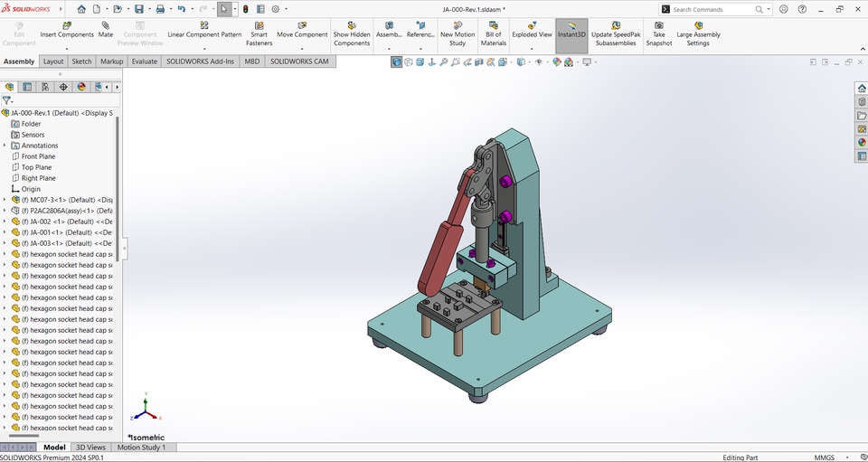
Task: Expand the JA-001<1> component node
Action: (5, 232)
